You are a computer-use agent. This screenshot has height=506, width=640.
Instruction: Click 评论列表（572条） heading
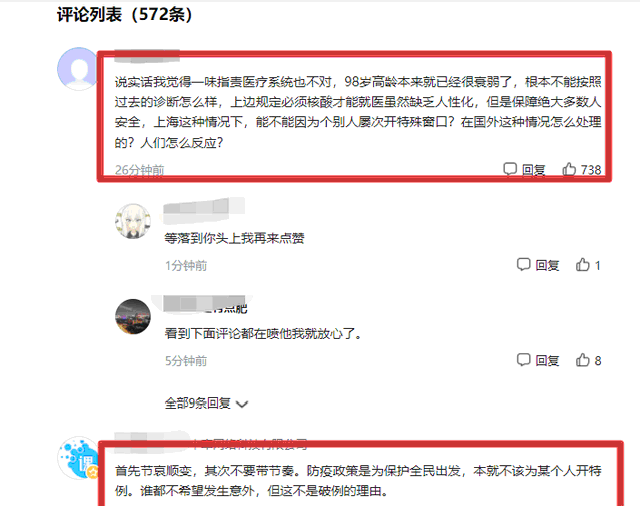[124, 15]
